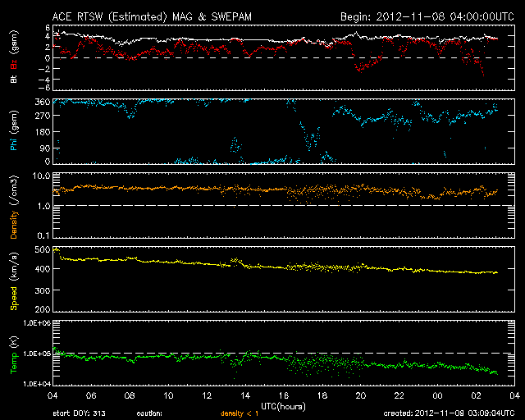The height and width of the screenshot is (420, 525).
Task: Click the "-4" tick on the Bt Bz axis
Action: tap(45, 80)
